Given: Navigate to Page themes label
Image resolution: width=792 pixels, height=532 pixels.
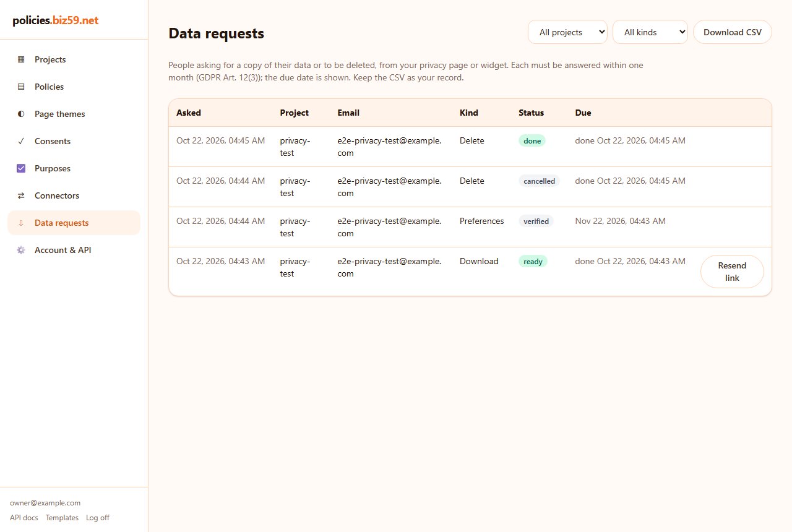Looking at the screenshot, I should 60,114.
